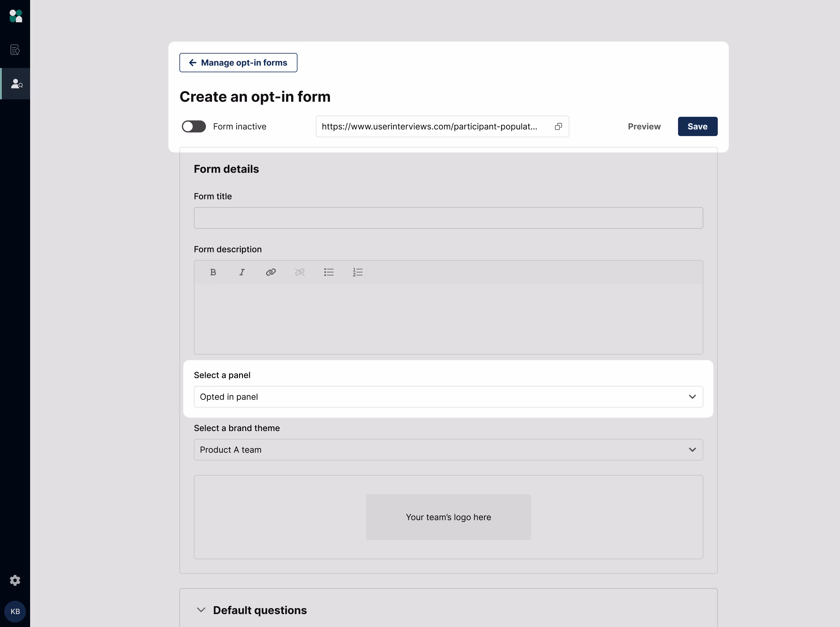Viewport: 840px width, 627px height.
Task: Toggle bold formatting in description
Action: point(213,272)
